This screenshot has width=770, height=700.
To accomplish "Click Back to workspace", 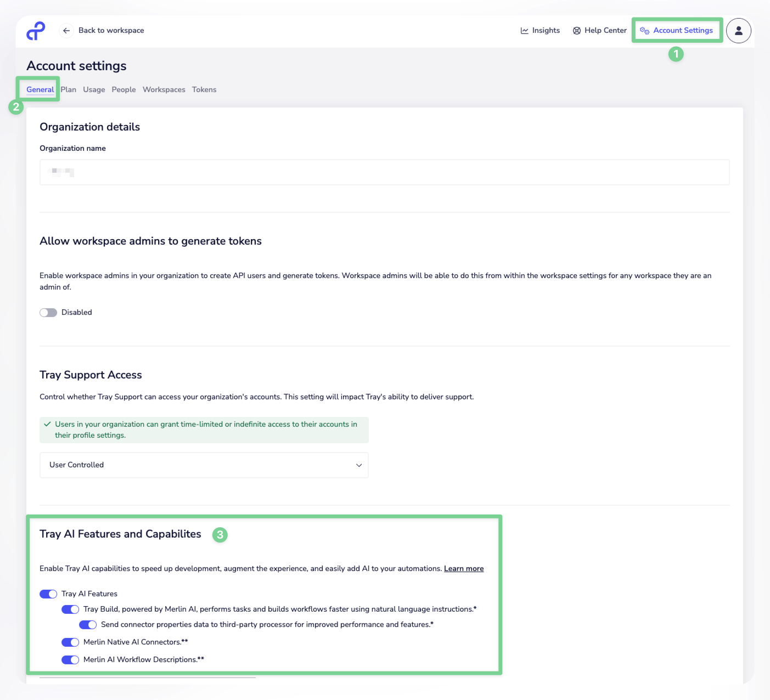I will coord(111,31).
